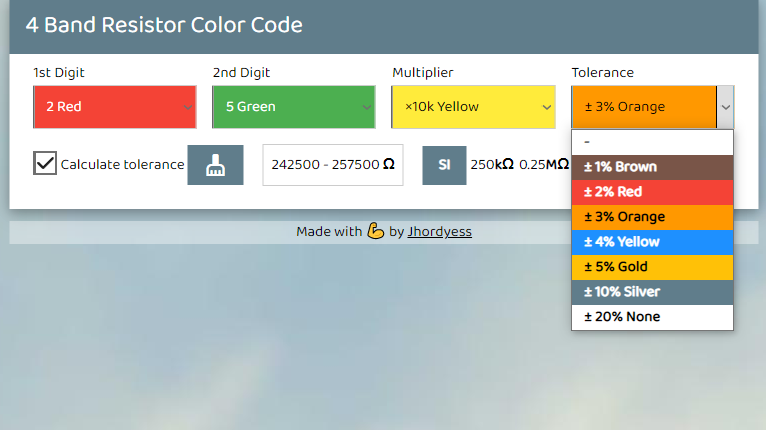
Task: Choose ± 1% Brown tolerance option
Action: [652, 167]
